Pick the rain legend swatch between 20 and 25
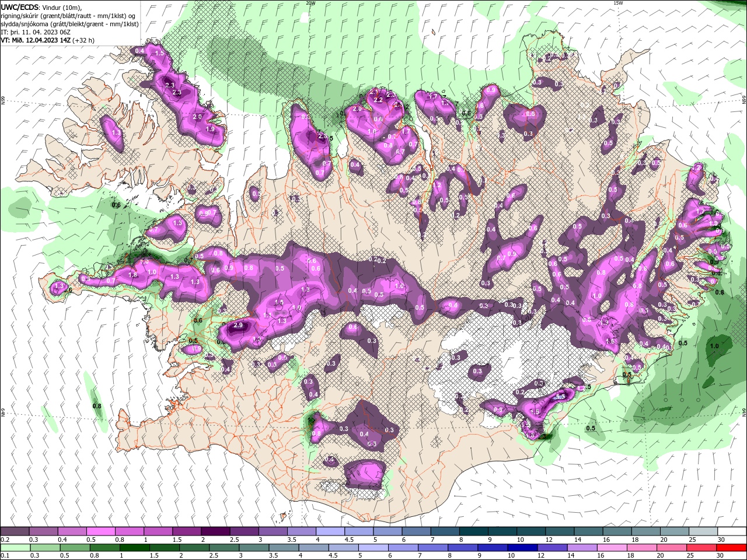 point(671,548)
